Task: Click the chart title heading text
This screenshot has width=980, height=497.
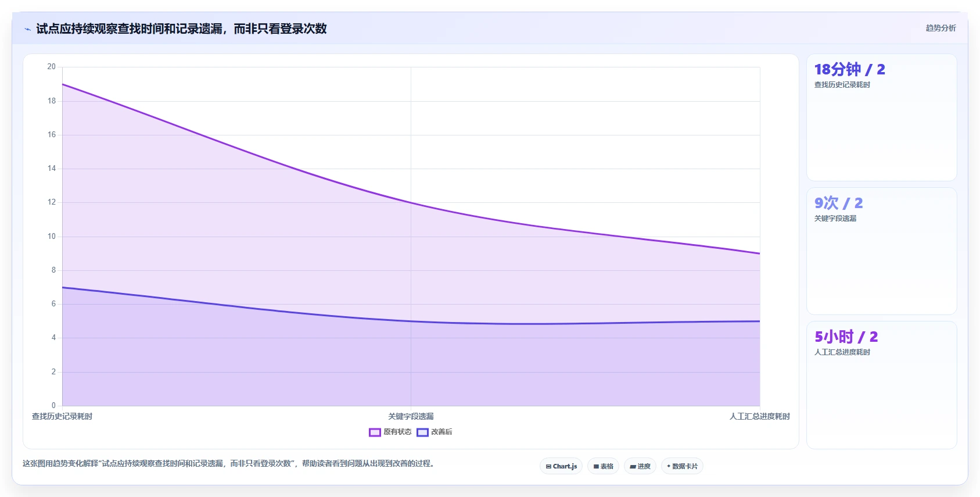Action: 181,28
